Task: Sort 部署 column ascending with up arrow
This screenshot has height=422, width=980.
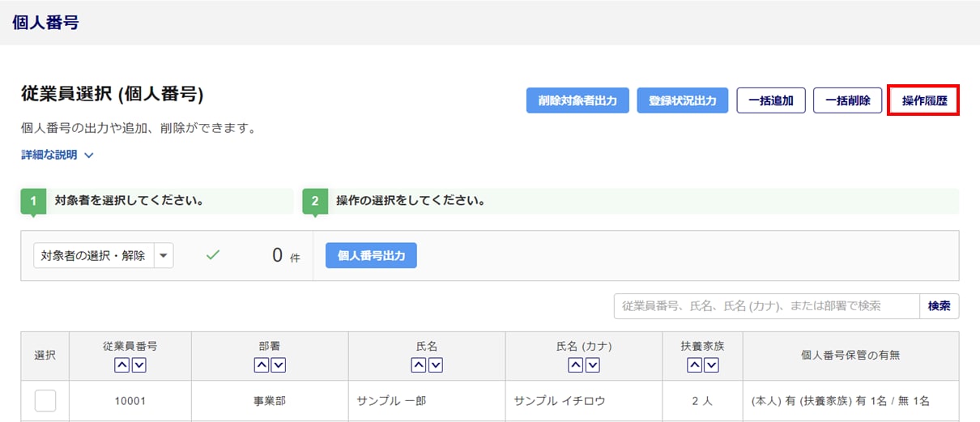Action: coord(262,365)
